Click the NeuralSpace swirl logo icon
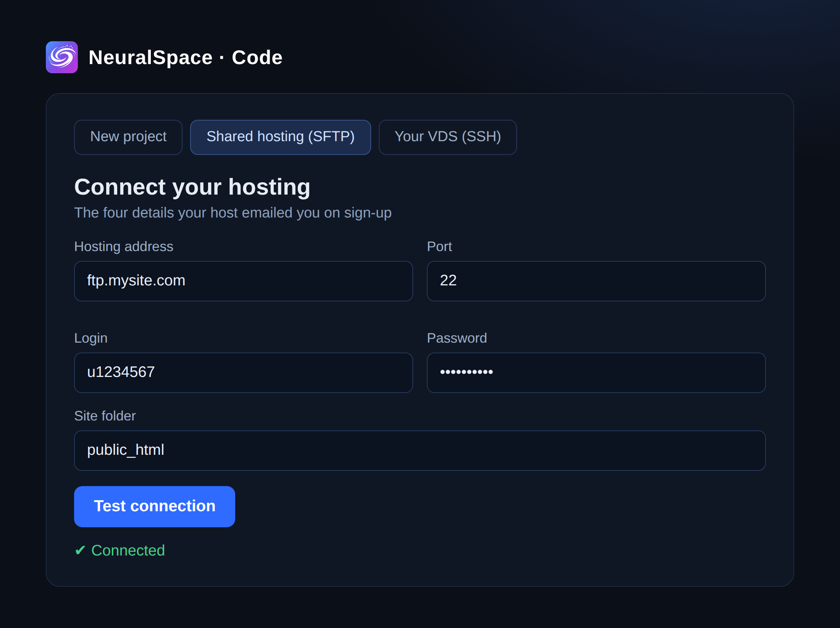Screen dimensions: 840x628 (x=62, y=57)
